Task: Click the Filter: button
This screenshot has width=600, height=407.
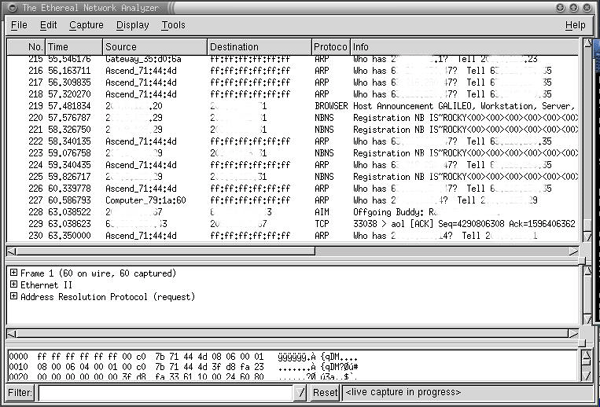Action: pos(19,393)
